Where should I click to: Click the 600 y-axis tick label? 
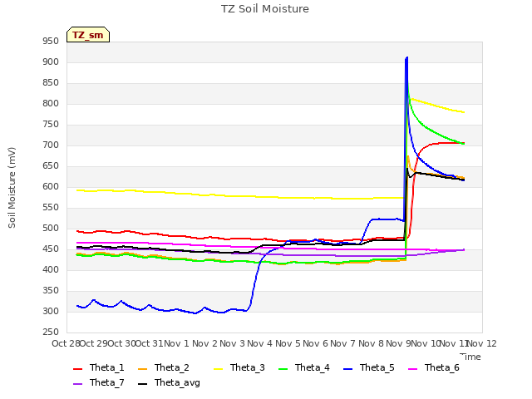tap(51, 186)
